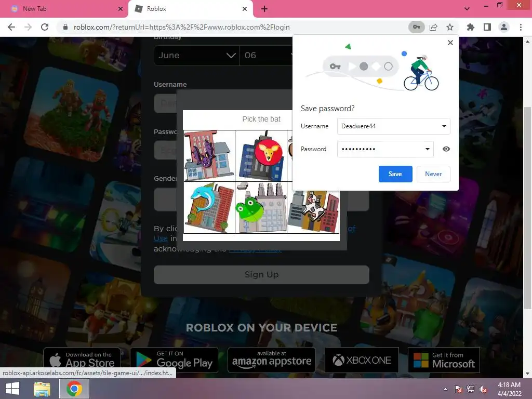This screenshot has width=532, height=399.
Task: Bookmark this page with the star icon
Action: coord(450,27)
